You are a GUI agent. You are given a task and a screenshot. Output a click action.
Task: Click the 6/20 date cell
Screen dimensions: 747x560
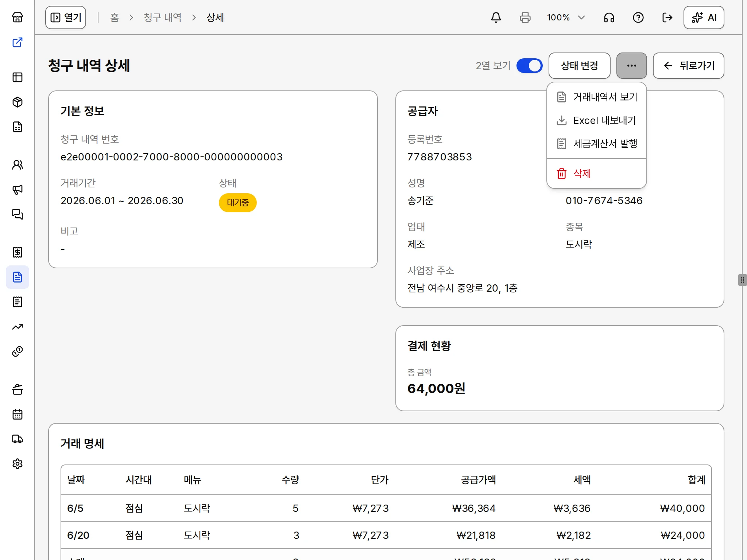(78, 535)
